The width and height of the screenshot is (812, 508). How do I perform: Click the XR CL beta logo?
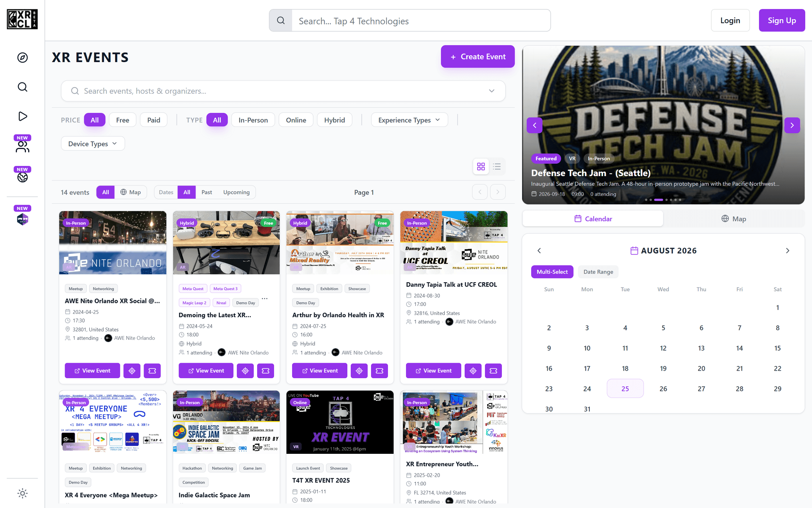click(22, 19)
